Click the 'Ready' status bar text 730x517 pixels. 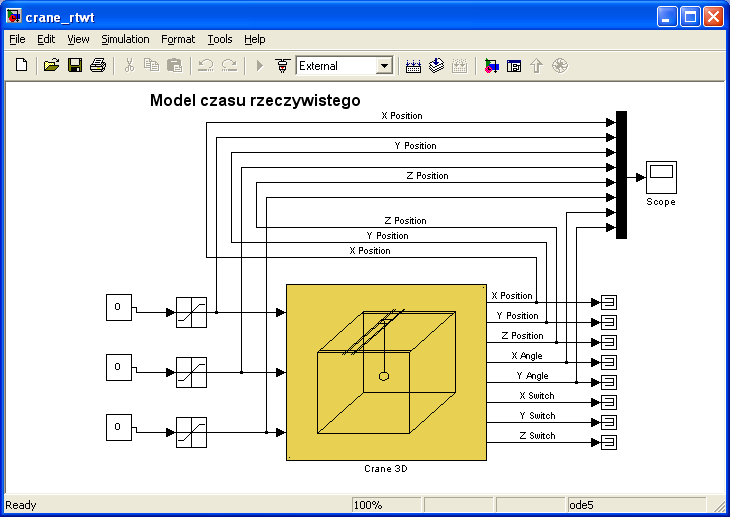pos(21,505)
